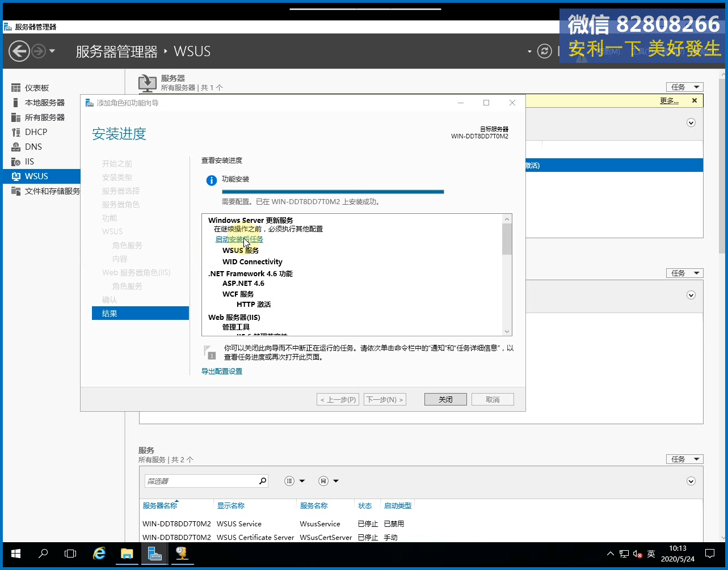Click the DHCP role icon
The width and height of the screenshot is (728, 570).
[x=16, y=132]
